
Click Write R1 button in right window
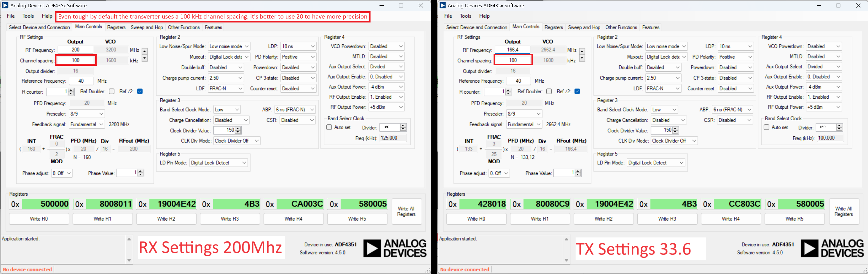click(x=540, y=219)
